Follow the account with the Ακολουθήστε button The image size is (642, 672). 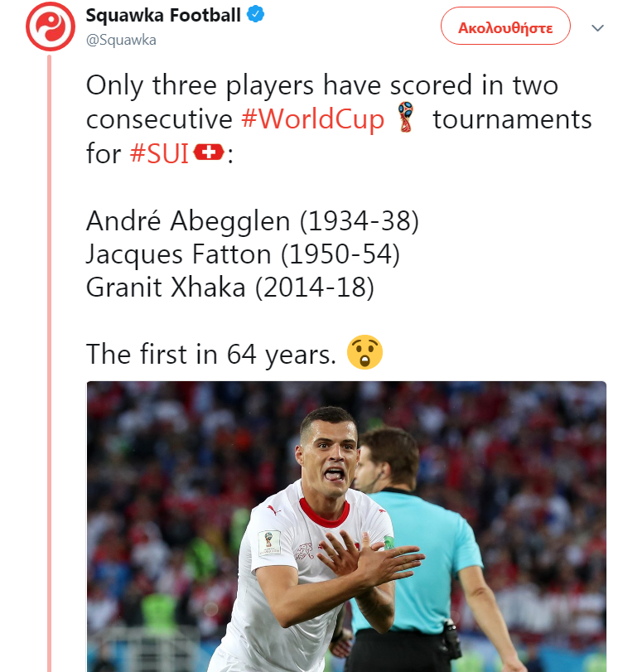505,26
